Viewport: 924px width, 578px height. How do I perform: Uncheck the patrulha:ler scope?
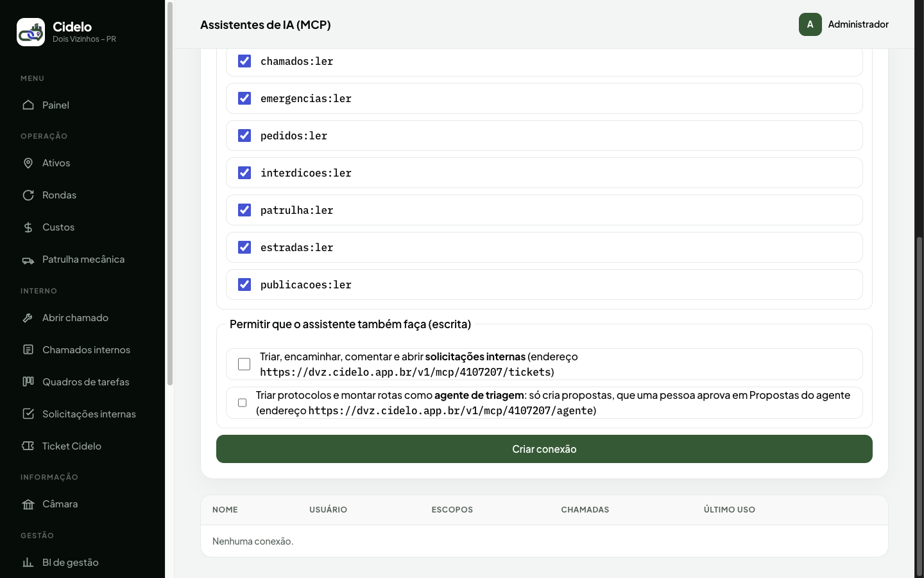click(244, 210)
